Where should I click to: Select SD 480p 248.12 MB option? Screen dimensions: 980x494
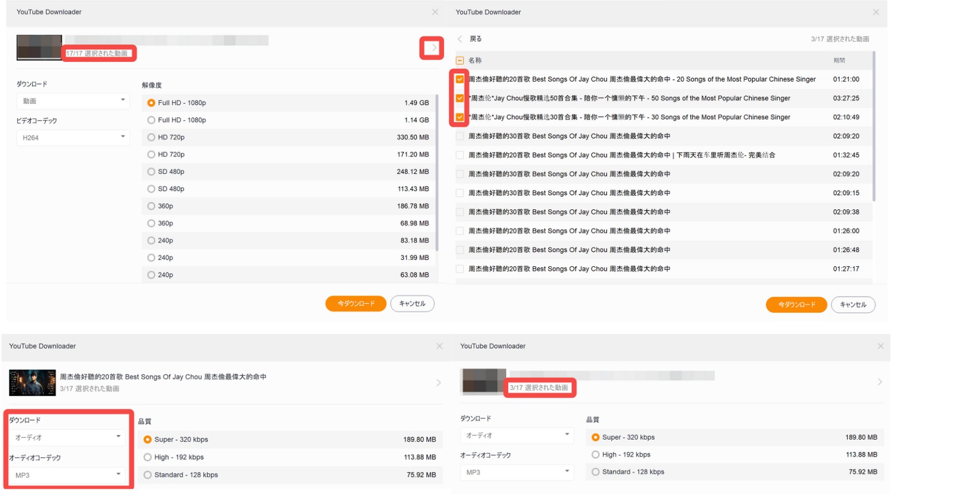[151, 172]
